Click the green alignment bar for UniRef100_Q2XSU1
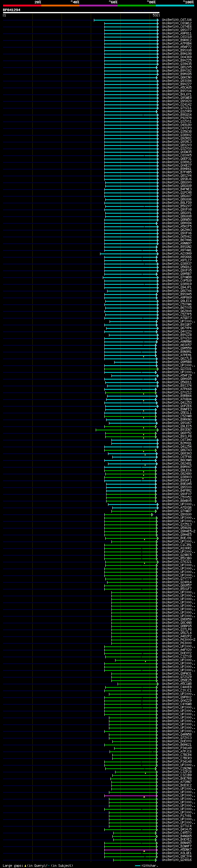This screenshot has width=197, height=868. (x=131, y=369)
